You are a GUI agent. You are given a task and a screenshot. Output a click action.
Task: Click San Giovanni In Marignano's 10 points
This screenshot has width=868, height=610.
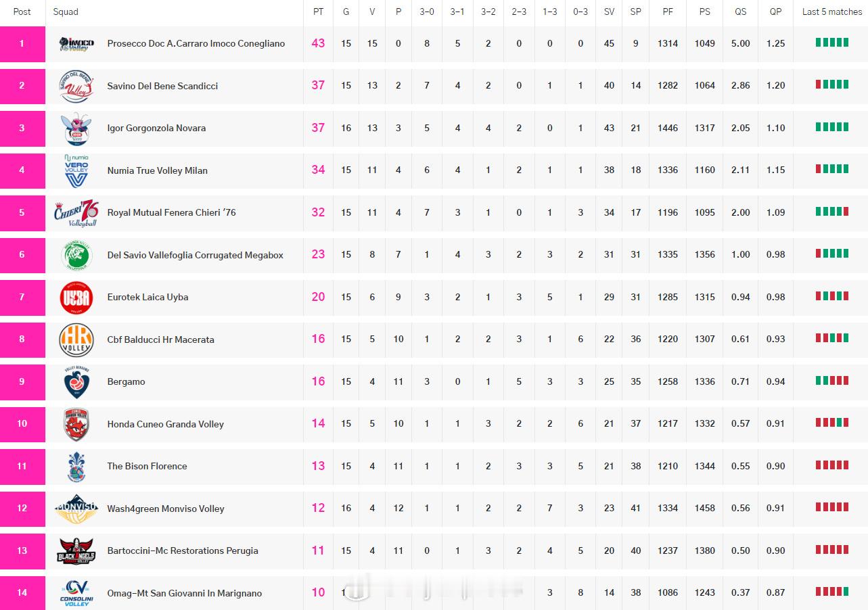click(318, 592)
